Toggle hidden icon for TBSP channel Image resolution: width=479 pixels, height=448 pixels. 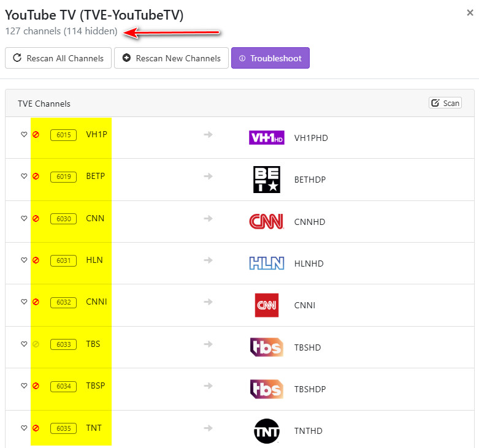click(36, 386)
